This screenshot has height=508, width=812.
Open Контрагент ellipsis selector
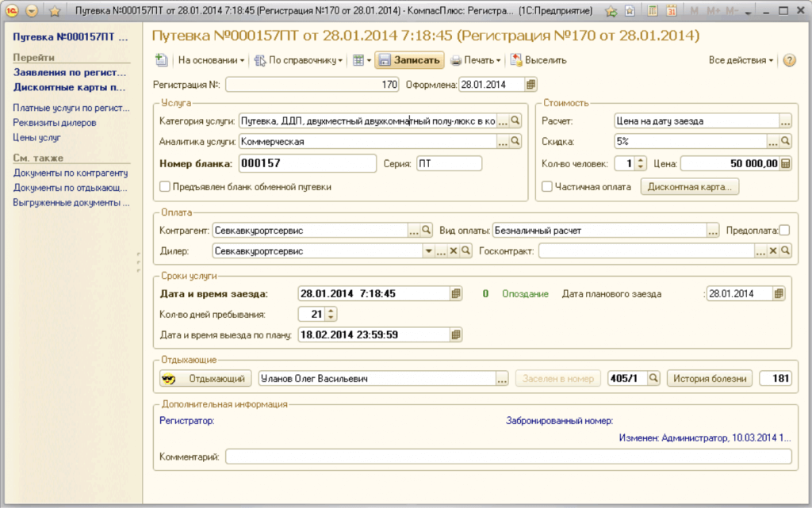414,230
